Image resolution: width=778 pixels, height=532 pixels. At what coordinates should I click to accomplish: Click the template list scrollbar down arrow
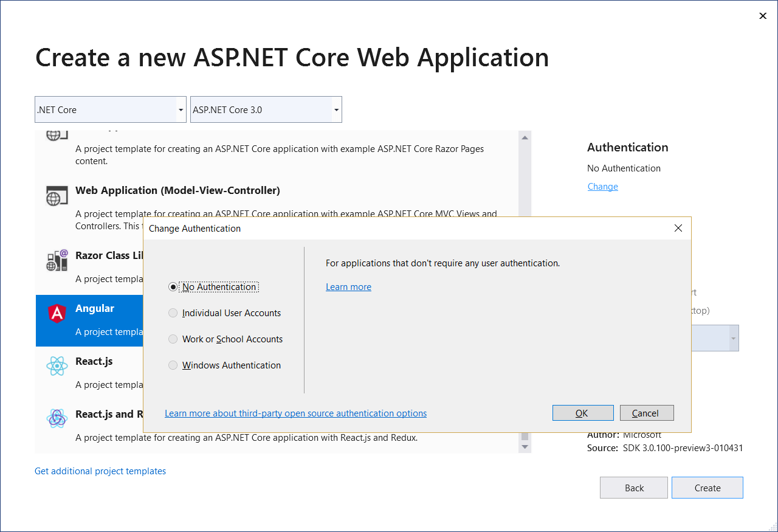(524, 447)
